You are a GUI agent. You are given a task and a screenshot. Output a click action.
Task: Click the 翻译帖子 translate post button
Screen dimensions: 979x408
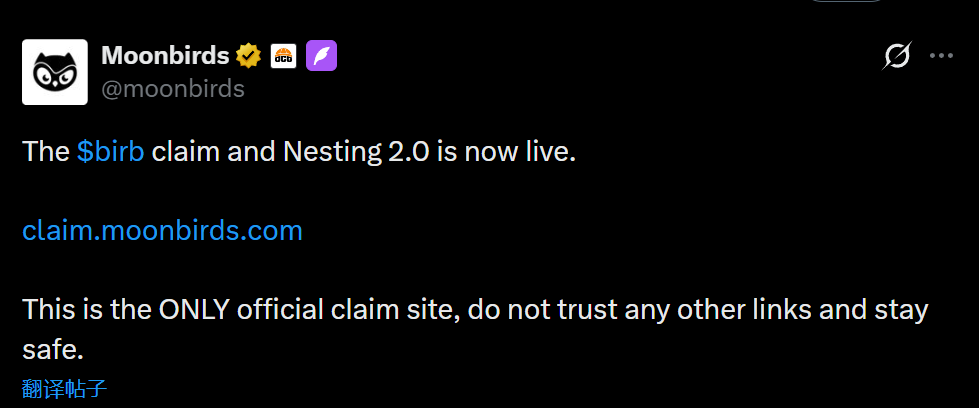64,389
